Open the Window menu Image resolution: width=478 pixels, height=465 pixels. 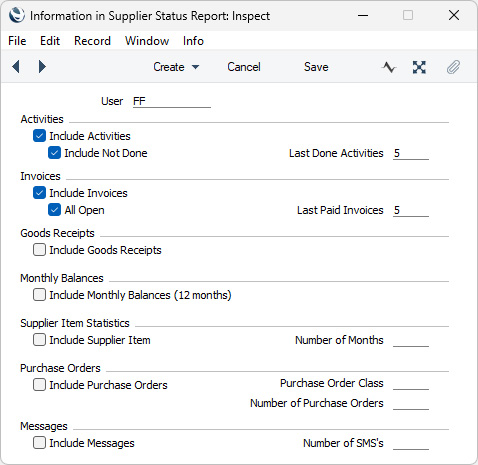click(147, 41)
